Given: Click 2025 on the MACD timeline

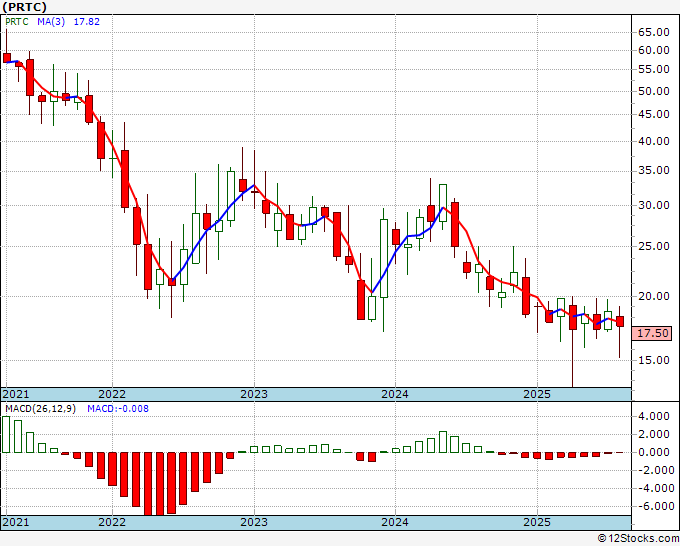Looking at the screenshot, I should pos(537,522).
